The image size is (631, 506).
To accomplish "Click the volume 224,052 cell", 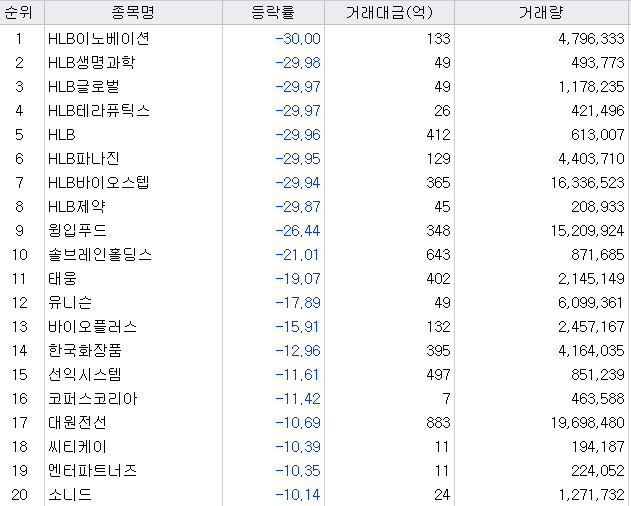I will 598,471.
